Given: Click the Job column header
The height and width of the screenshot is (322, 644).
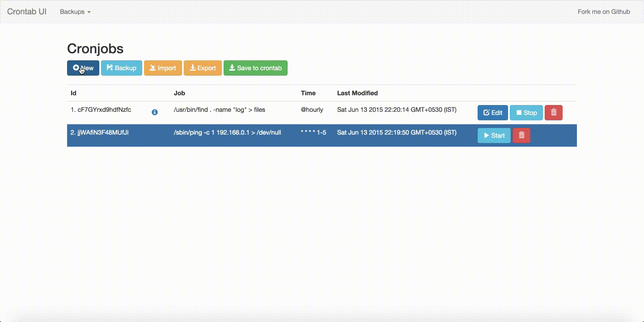Looking at the screenshot, I should click(x=179, y=93).
